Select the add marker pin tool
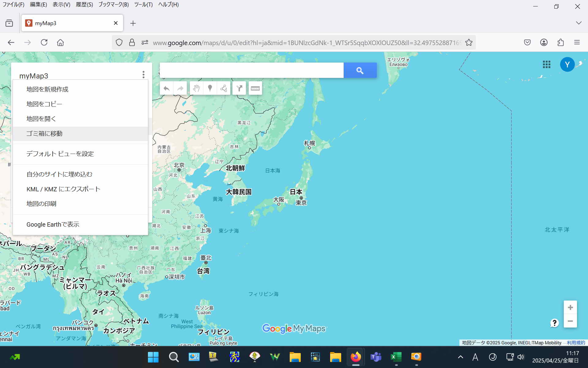 210,89
